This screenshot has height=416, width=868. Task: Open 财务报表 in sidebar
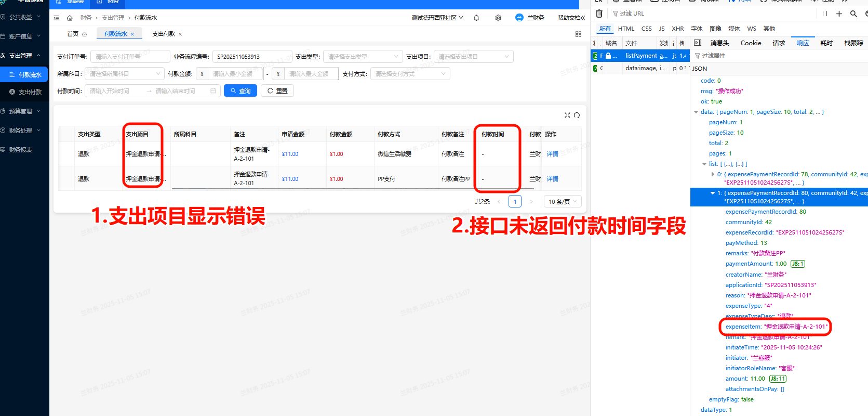tap(24, 150)
